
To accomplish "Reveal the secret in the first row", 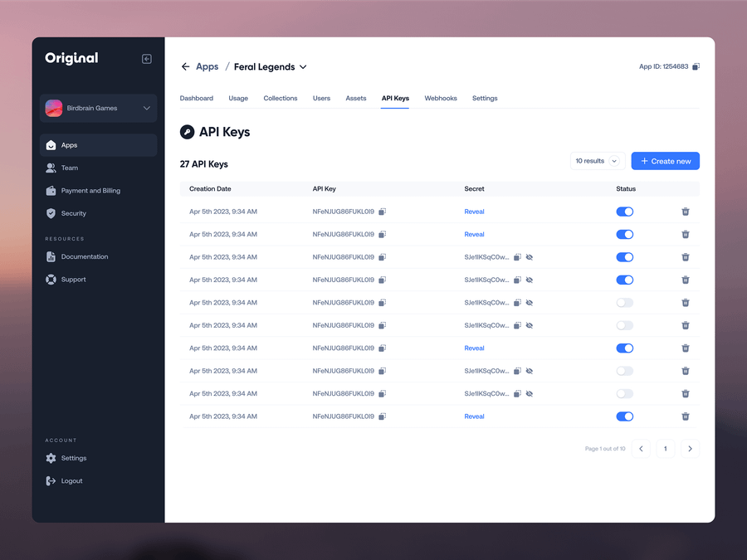I will [474, 212].
